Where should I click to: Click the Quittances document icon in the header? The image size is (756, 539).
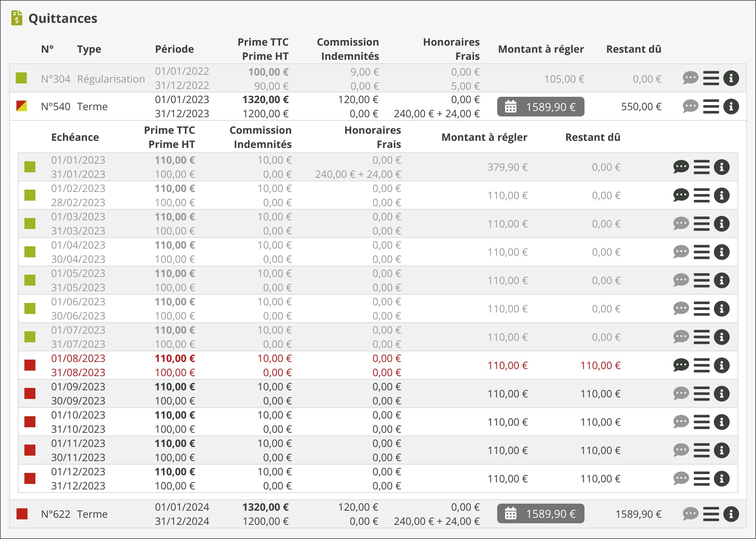coord(17,18)
